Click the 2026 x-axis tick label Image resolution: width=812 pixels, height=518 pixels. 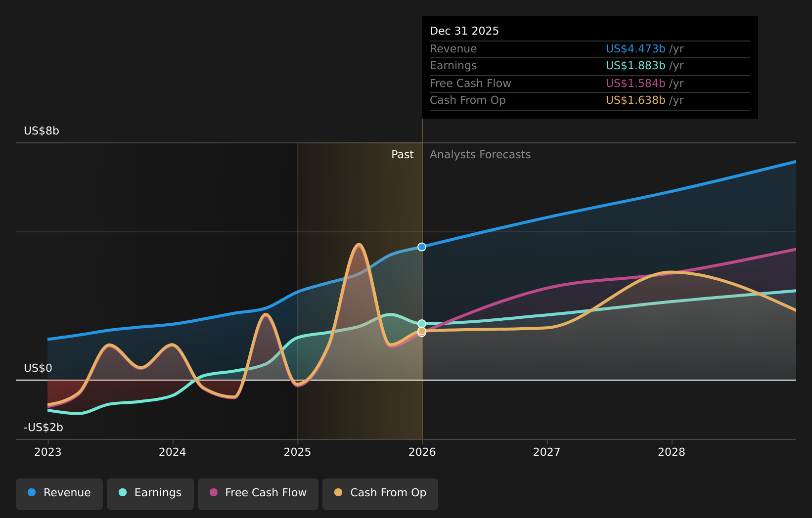(422, 452)
